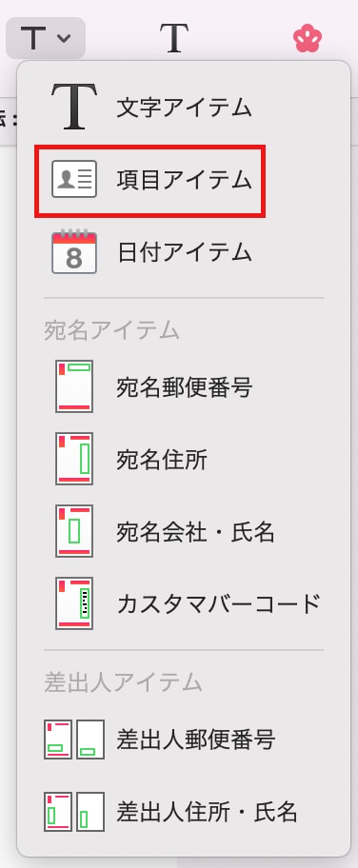Click the postcard icon beside 宛名住所

(x=74, y=459)
